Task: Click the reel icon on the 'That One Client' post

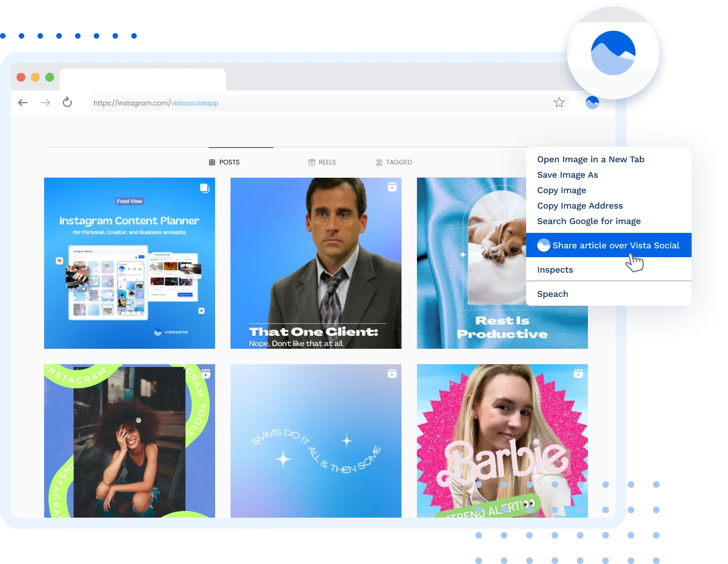Action: tap(391, 188)
